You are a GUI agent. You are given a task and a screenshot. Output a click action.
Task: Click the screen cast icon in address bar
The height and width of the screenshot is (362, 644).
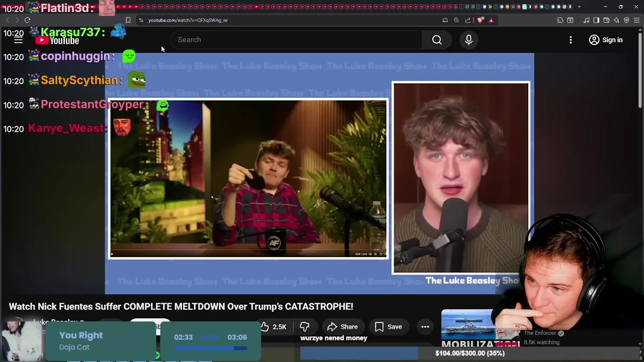click(445, 20)
